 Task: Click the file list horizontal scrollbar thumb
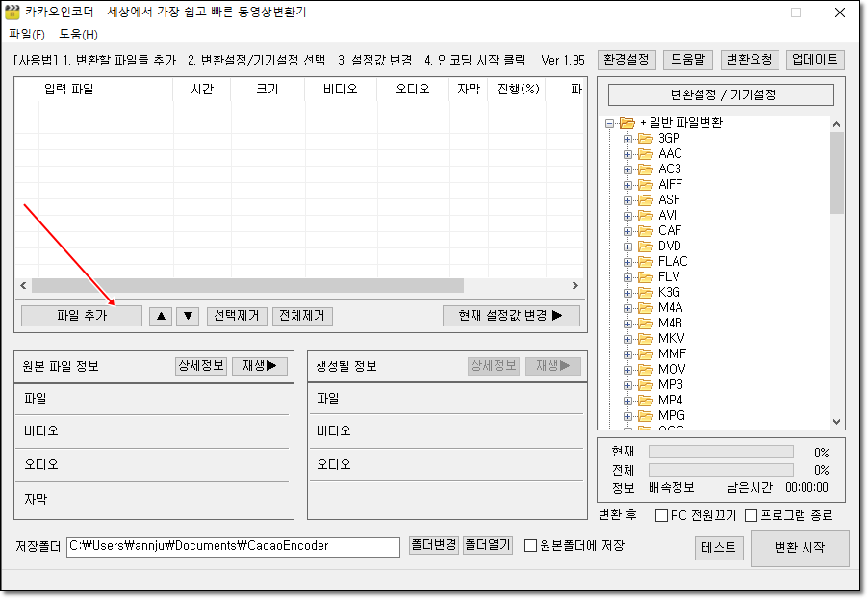(247, 286)
